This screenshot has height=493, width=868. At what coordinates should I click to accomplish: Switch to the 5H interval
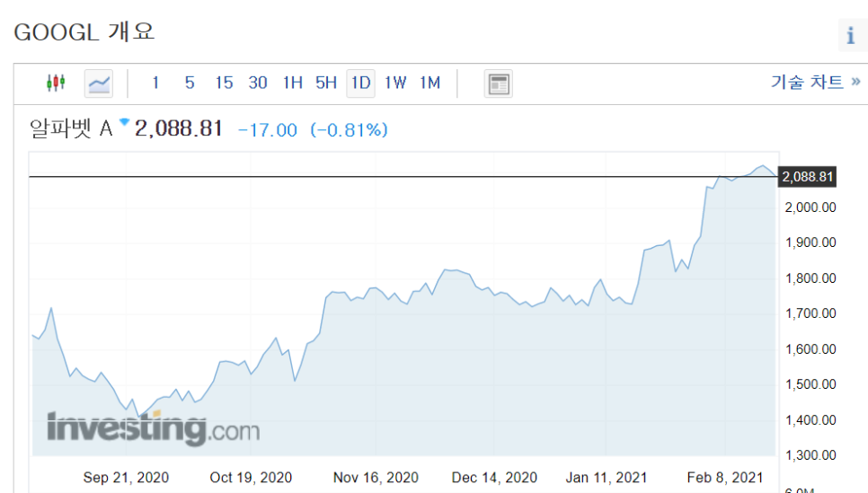(326, 83)
